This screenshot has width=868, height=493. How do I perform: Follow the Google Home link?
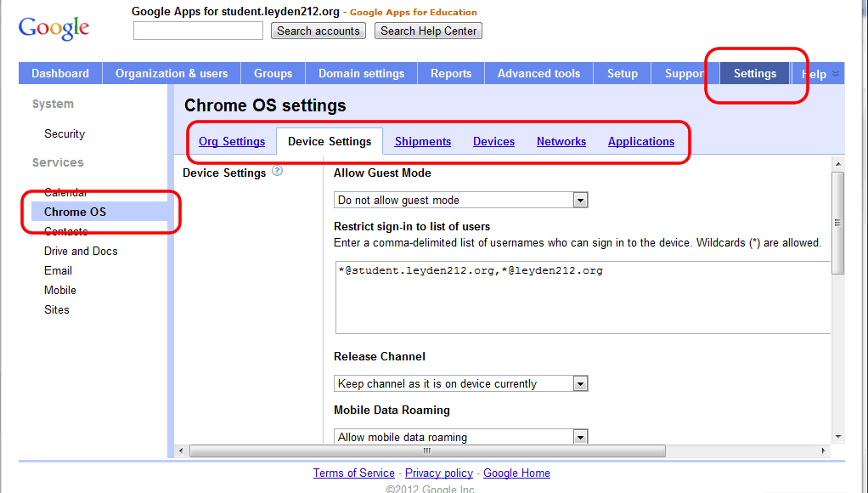[516, 473]
